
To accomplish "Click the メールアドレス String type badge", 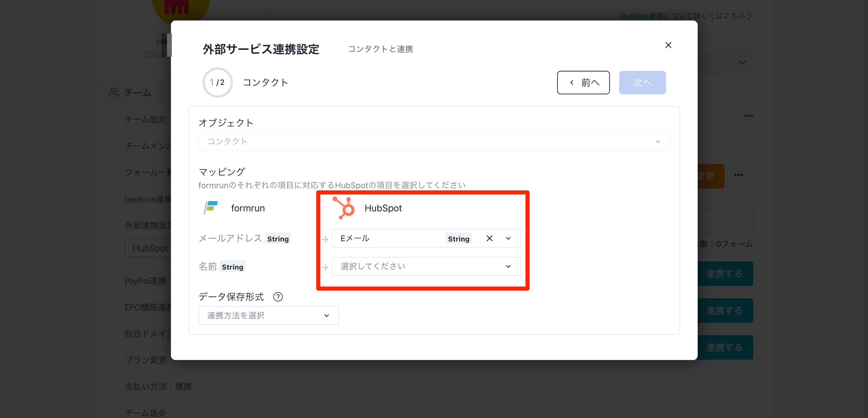I will coord(278,239).
